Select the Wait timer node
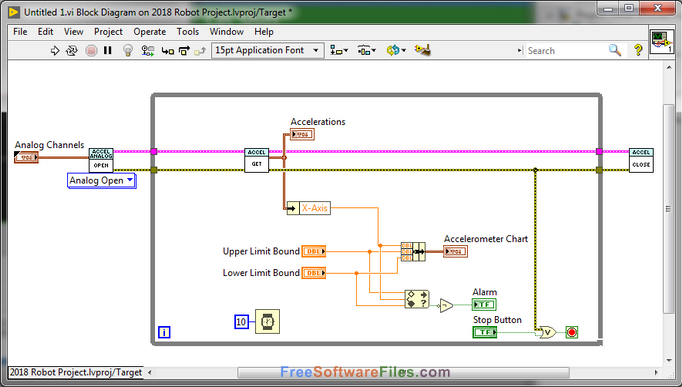This screenshot has width=682, height=387. [267, 322]
